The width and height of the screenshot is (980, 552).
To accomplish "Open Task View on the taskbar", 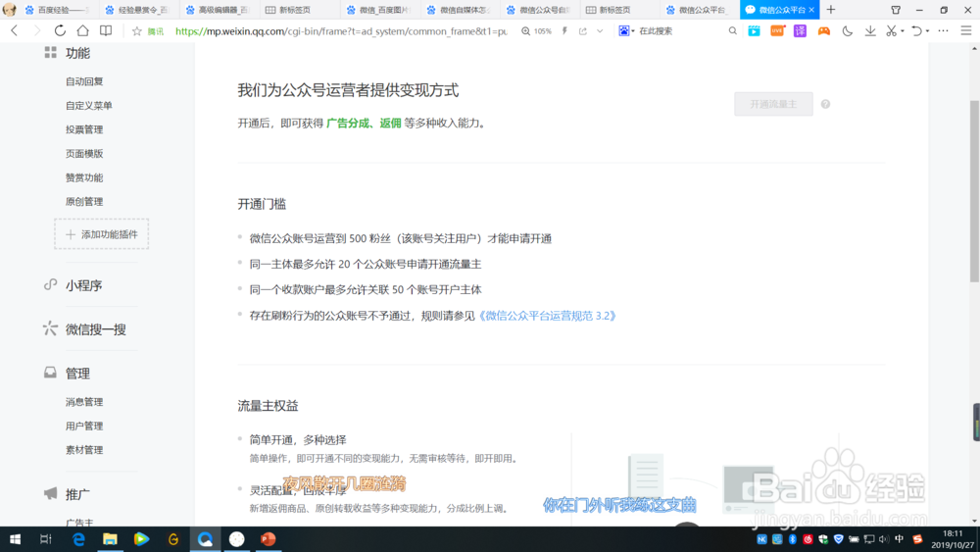I will (46, 539).
